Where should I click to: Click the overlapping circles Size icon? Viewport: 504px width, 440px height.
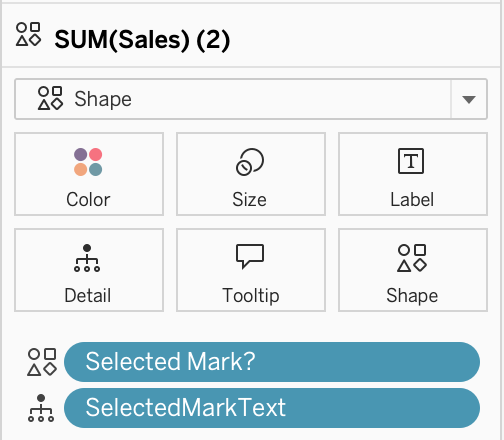pyautogui.click(x=250, y=162)
